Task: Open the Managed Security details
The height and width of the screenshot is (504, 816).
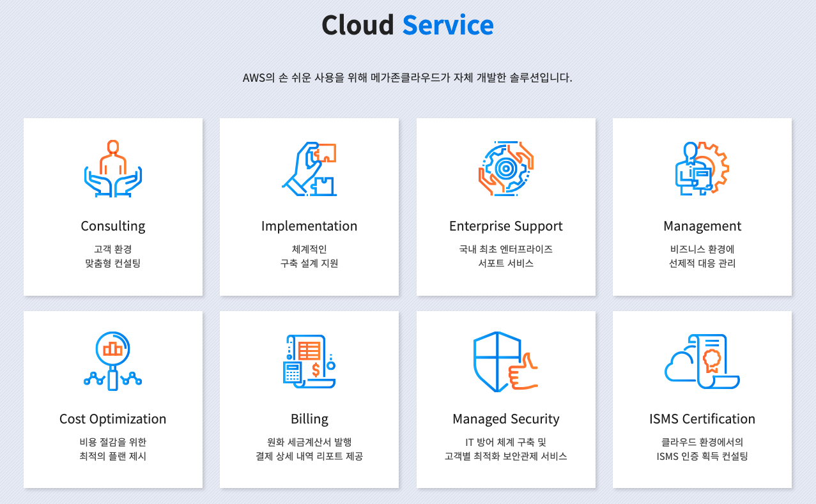Action: [x=505, y=418]
